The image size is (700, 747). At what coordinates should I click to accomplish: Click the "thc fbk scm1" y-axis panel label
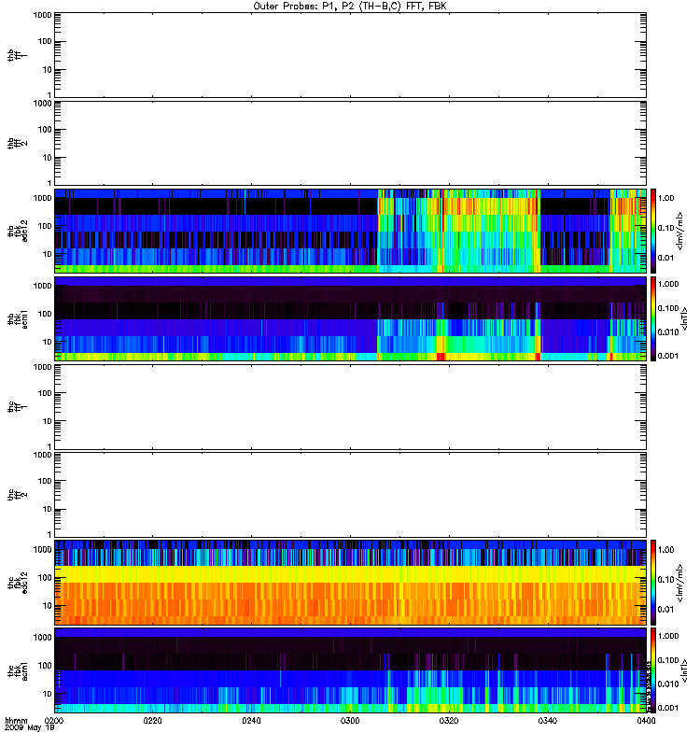pos(17,670)
